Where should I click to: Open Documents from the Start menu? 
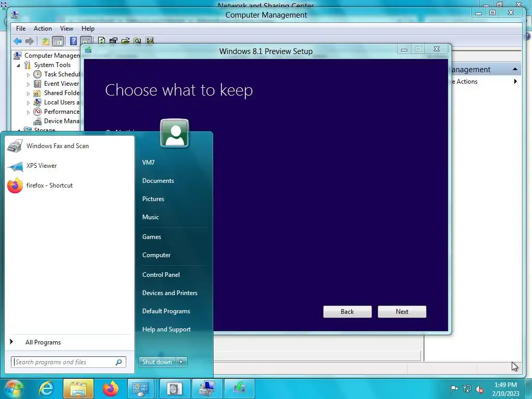point(158,181)
